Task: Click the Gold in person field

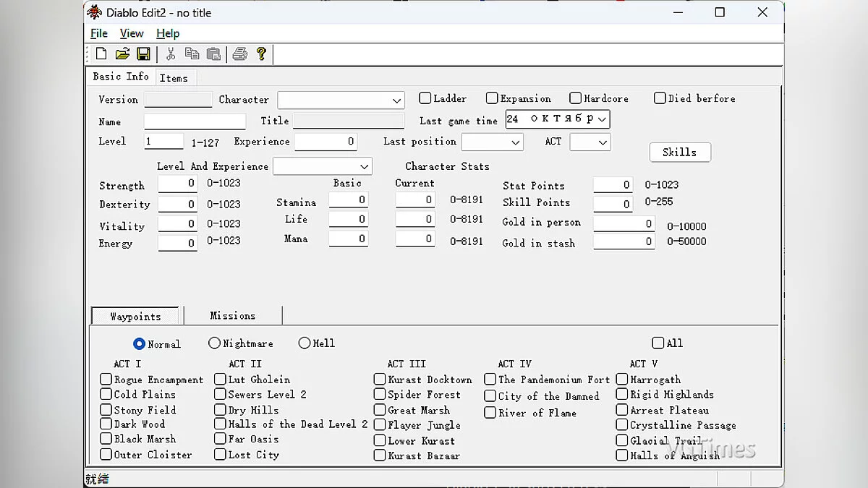Action: point(624,224)
